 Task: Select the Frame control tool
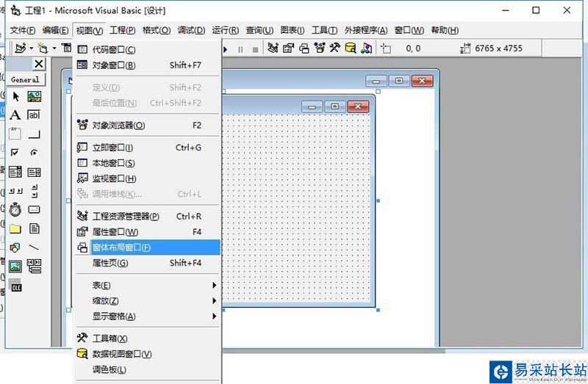[x=15, y=134]
